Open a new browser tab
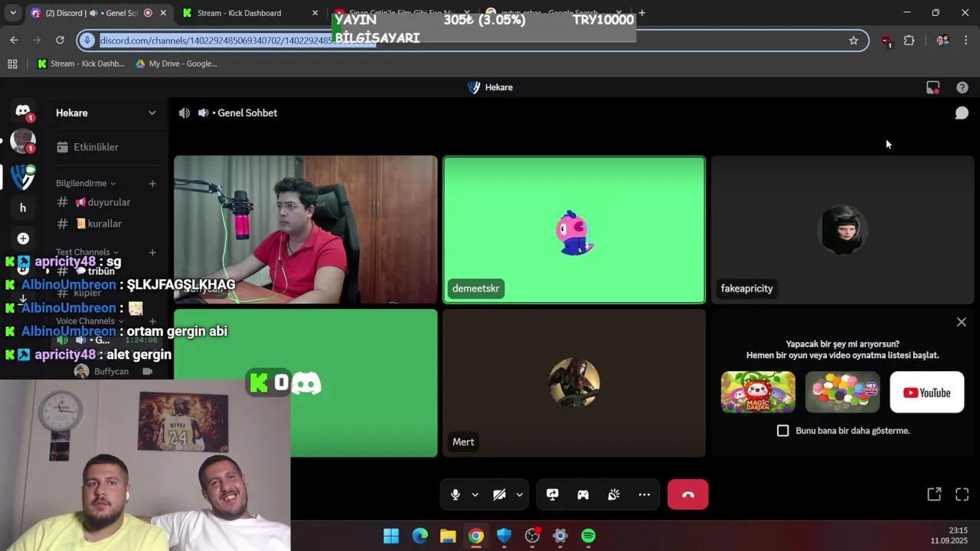 642,13
